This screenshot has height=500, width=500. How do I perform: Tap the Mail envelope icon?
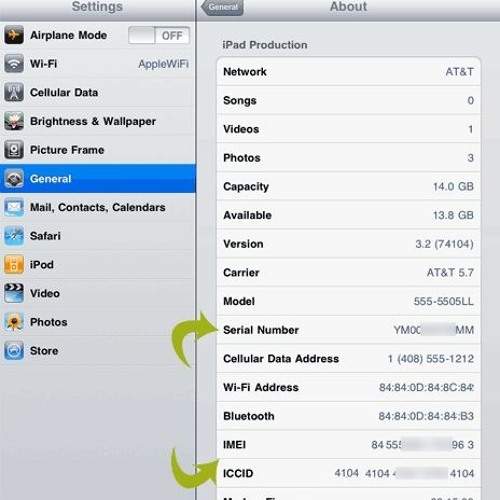point(14,207)
